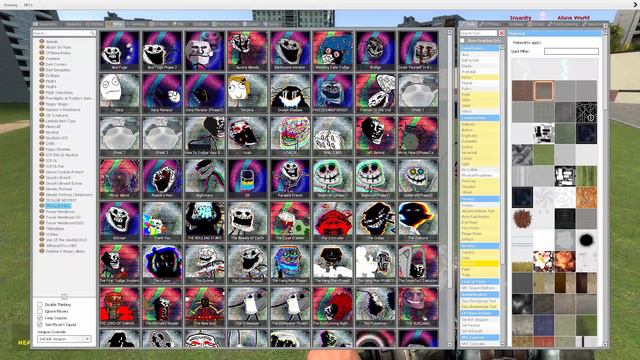640x360 pixels.
Task: Open the Minecraft NPC category
Action: (x=53, y=127)
